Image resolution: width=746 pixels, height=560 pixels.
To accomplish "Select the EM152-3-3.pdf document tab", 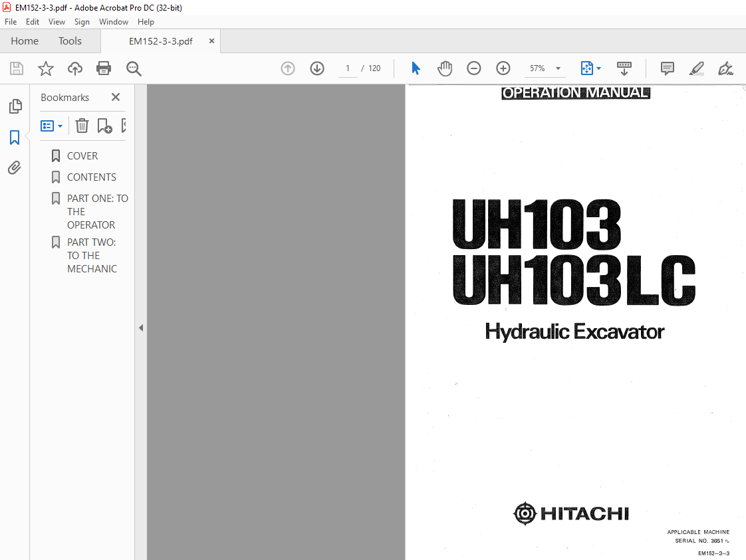I will point(161,41).
